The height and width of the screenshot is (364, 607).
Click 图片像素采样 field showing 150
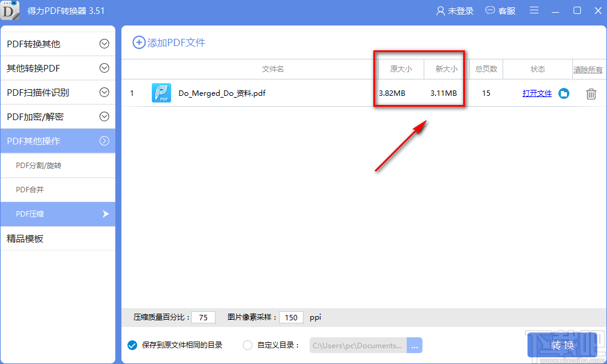[x=291, y=317]
